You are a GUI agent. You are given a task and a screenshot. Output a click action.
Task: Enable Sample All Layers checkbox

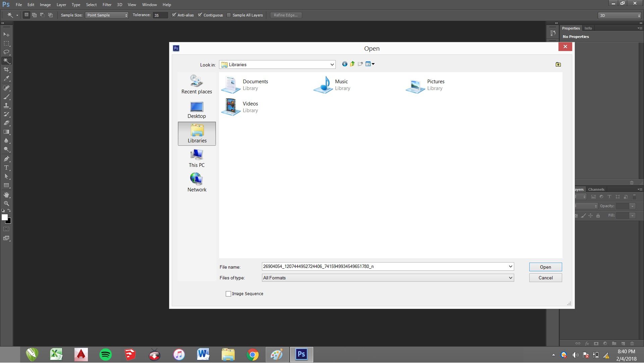pos(229,15)
